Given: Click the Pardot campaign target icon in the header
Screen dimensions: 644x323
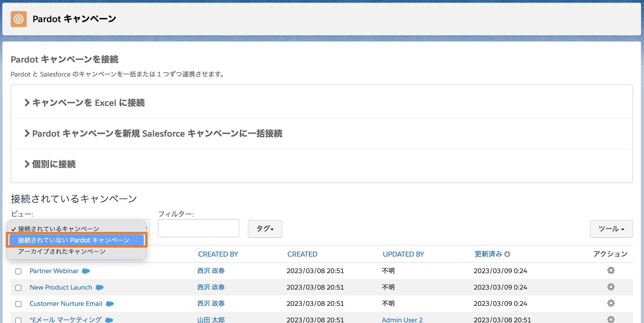Looking at the screenshot, I should (19, 19).
